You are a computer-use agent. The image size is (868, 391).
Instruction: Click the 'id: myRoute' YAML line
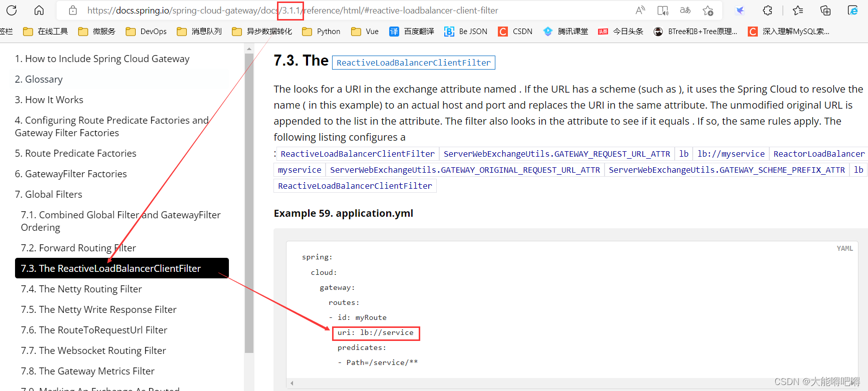pos(362,317)
